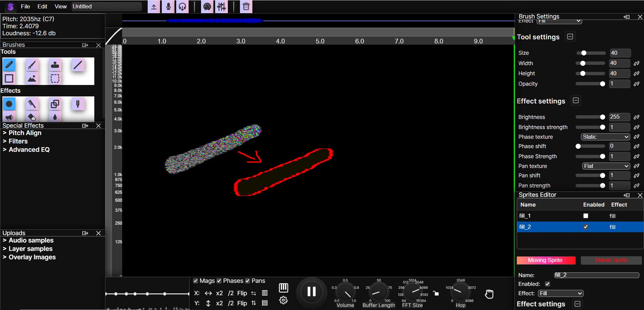This screenshot has width=644, height=310.
Task: Choose the Megaphone amplify effect
Action: pos(9,117)
